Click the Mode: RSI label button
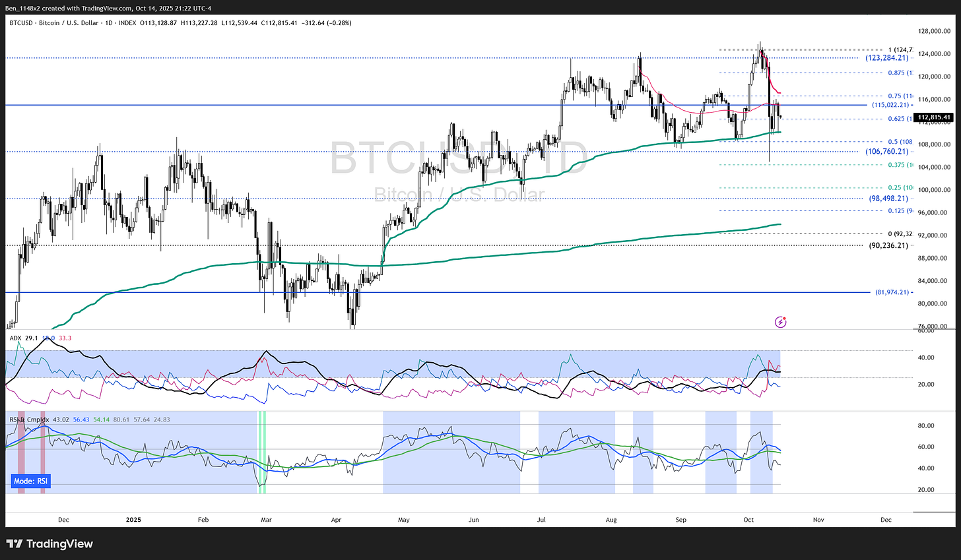The image size is (961, 560). (x=31, y=482)
